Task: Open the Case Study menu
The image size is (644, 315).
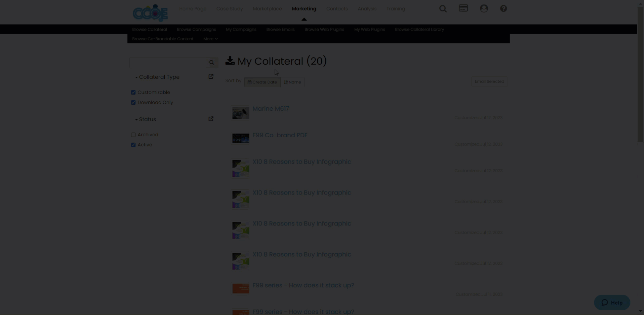Action: [x=230, y=9]
